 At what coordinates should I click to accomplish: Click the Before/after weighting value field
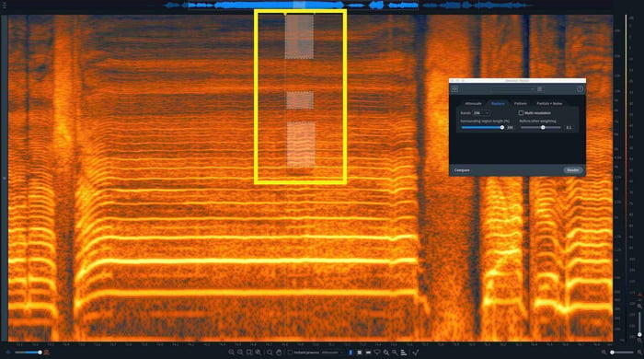click(569, 127)
